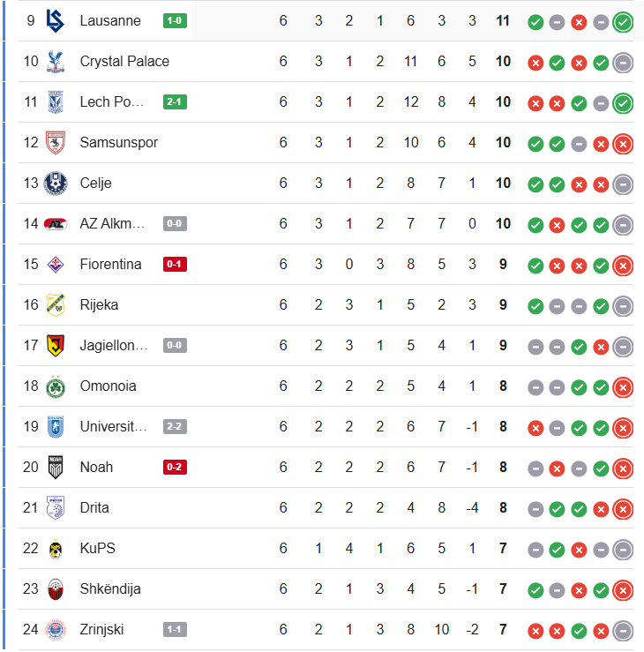Viewport: 644px width, 652px height.
Task: Open Lausanne's live 1-0 score badge
Action: (175, 20)
